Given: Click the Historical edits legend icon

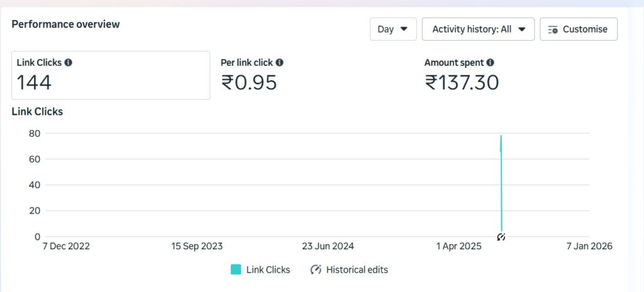Looking at the screenshot, I should coord(316,269).
